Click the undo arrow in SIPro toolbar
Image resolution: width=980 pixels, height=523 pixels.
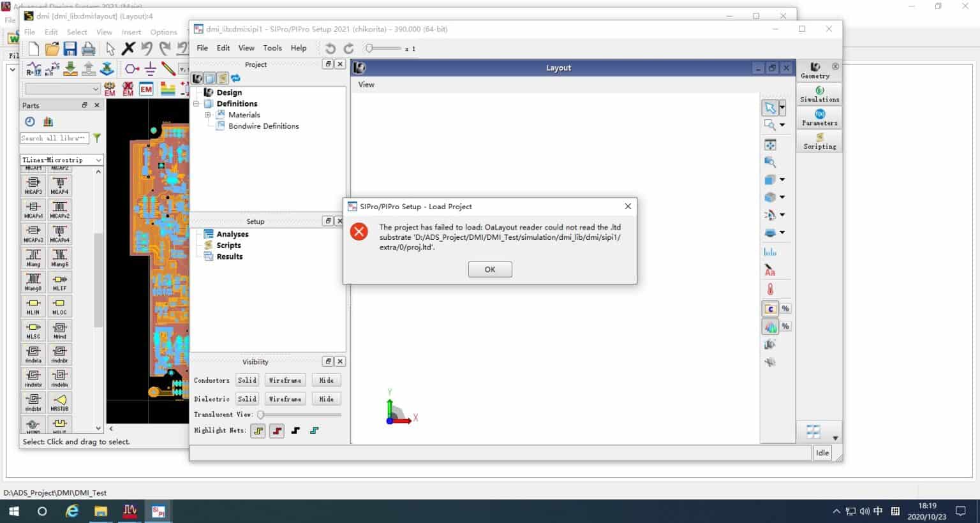coord(330,48)
